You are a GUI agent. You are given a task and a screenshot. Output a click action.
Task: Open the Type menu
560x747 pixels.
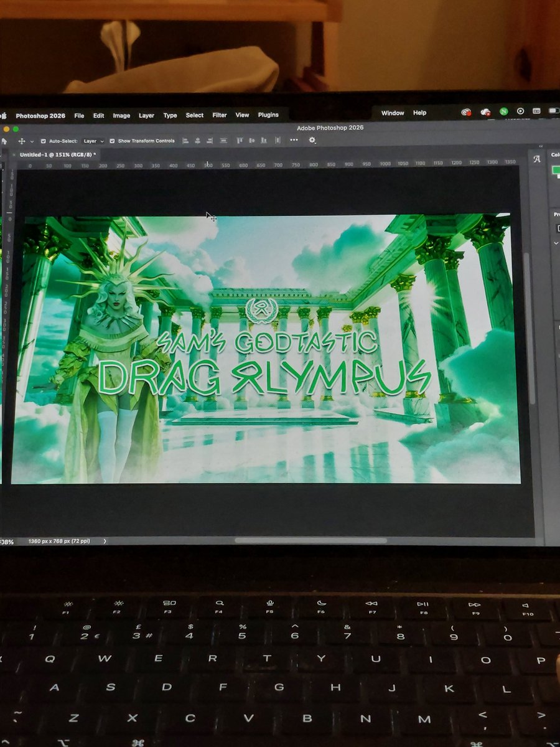point(170,116)
